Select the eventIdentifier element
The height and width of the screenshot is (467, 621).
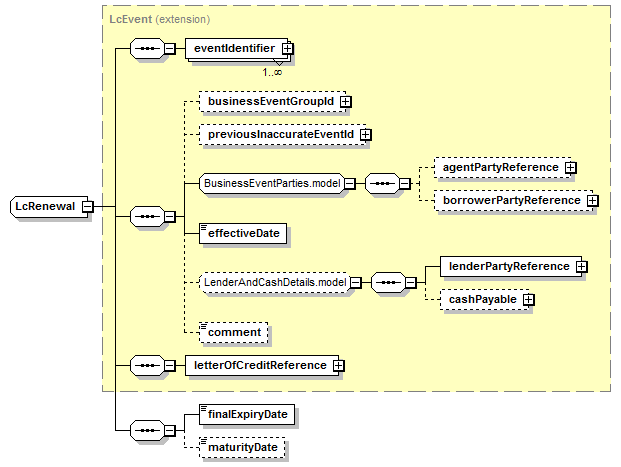(236, 48)
